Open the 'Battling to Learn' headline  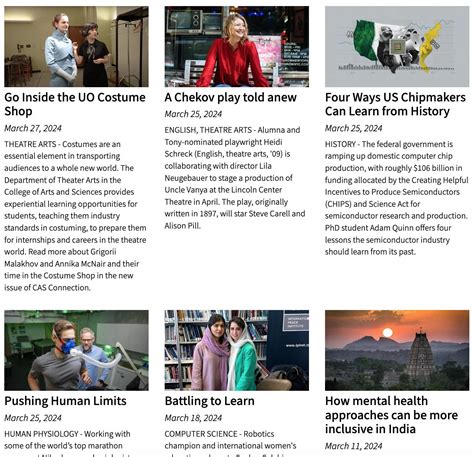[x=210, y=401]
